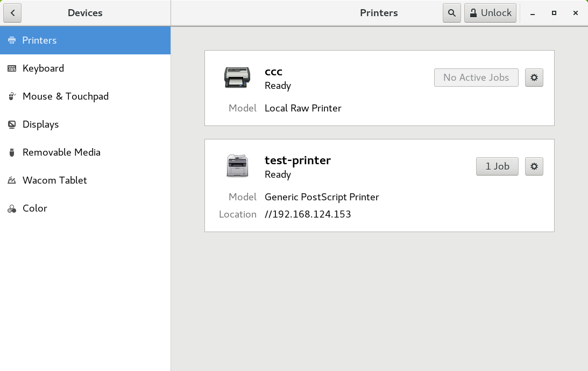Open gear settings for ccc printer

[534, 78]
